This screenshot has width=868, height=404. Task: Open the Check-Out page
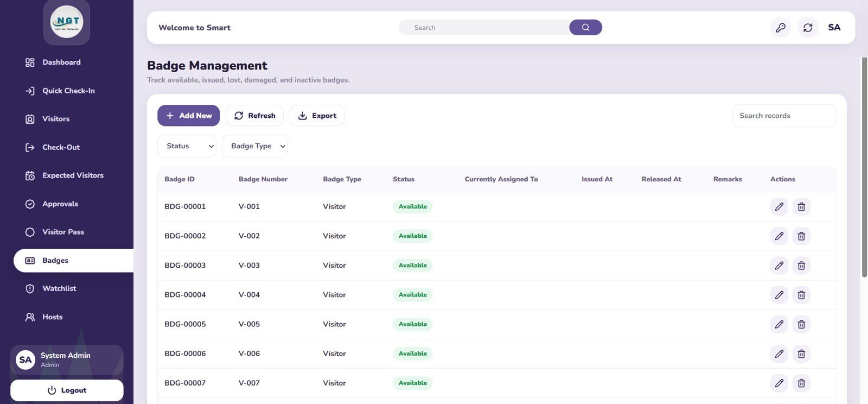(x=61, y=147)
